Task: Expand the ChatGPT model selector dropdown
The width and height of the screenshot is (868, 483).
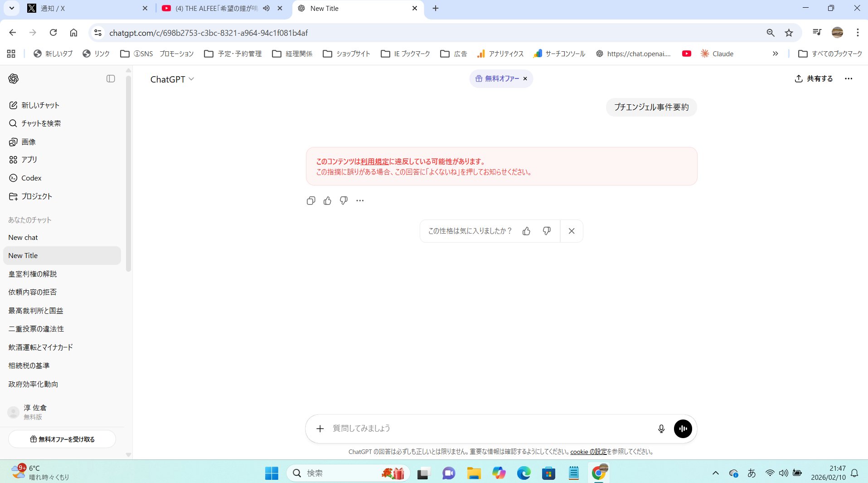Action: click(x=172, y=79)
